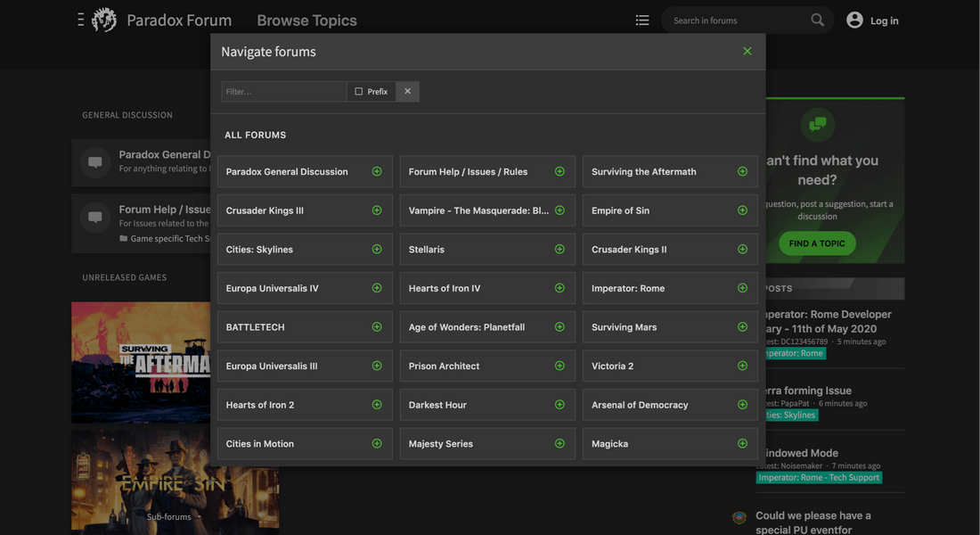
Task: Close the Navigate forums dialog
Action: (747, 52)
